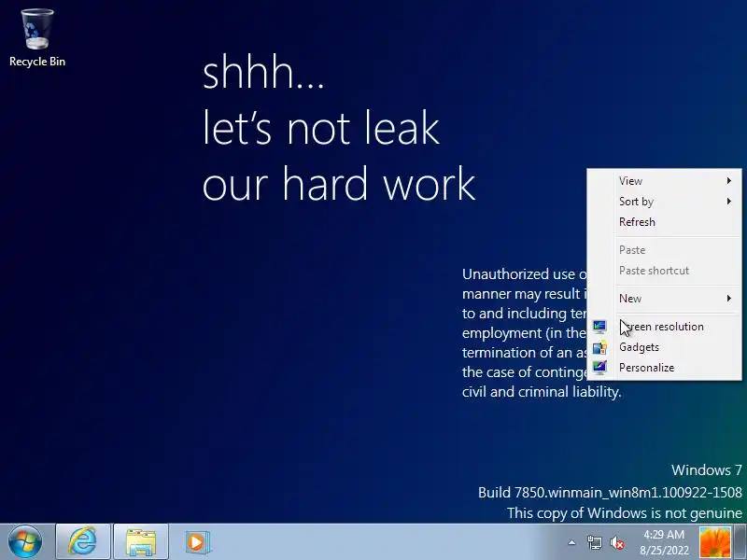Click the flower user tile in the taskbar
The width and height of the screenshot is (747, 560).
[714, 542]
